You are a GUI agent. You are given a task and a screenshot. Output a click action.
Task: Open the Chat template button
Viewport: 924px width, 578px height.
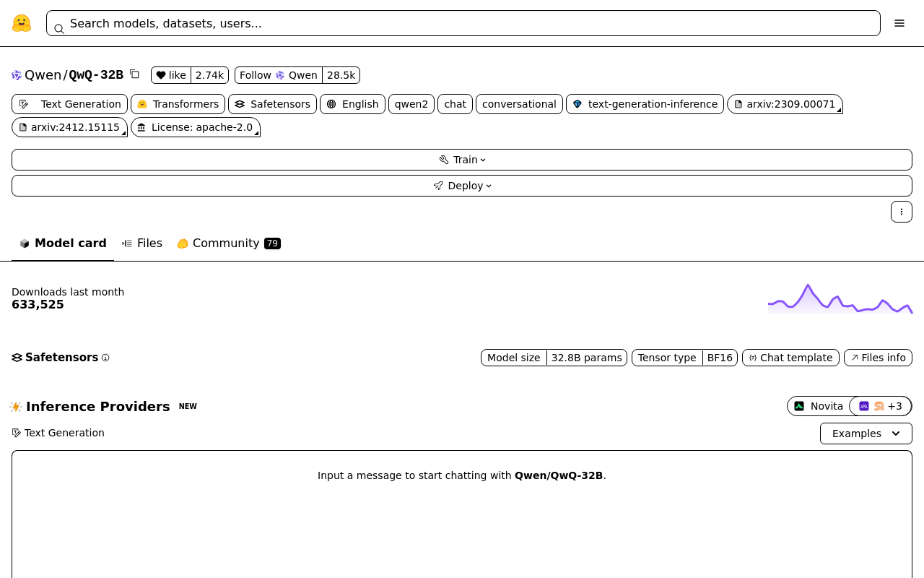pos(790,358)
